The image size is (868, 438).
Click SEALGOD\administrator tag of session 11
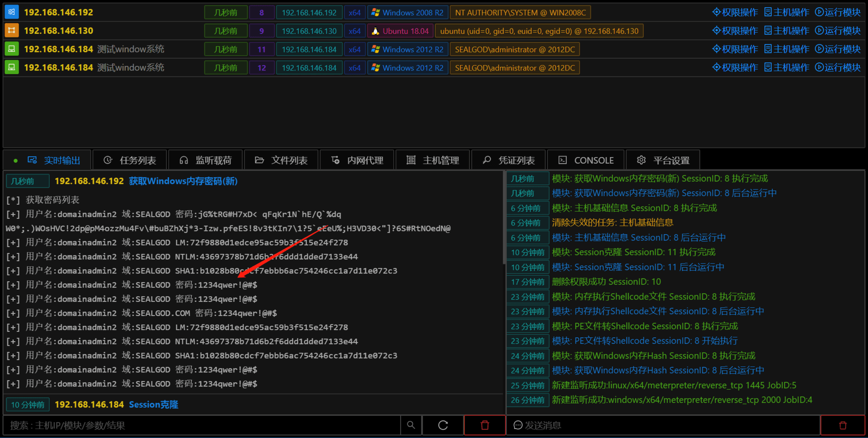pyautogui.click(x=515, y=49)
